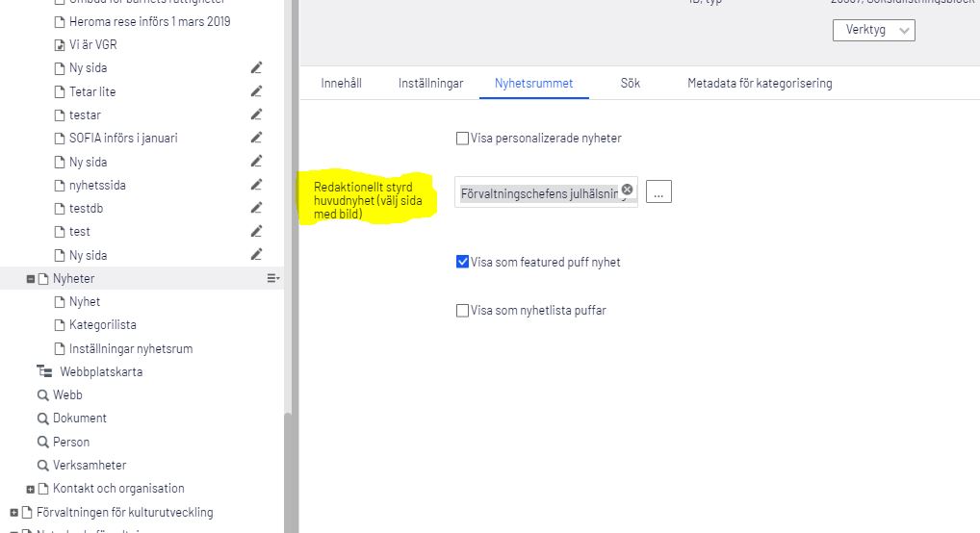Uncheck Visa som featured puff nyhet
Screen dimensions: 980x533
(462, 262)
